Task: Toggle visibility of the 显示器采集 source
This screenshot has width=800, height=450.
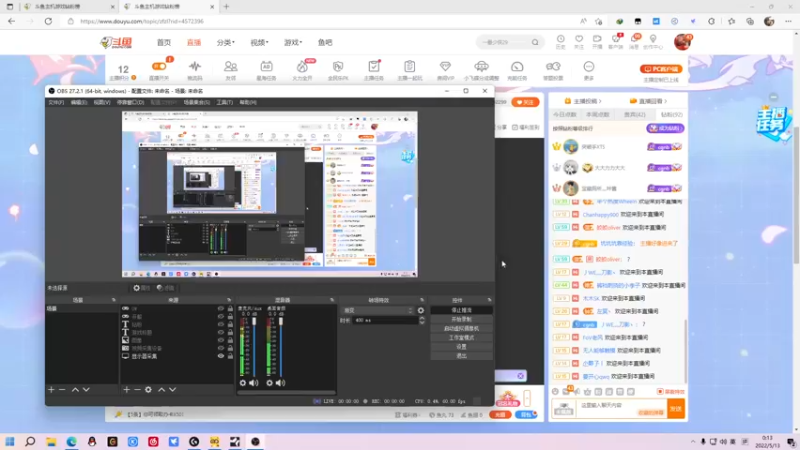Action: [x=221, y=356]
